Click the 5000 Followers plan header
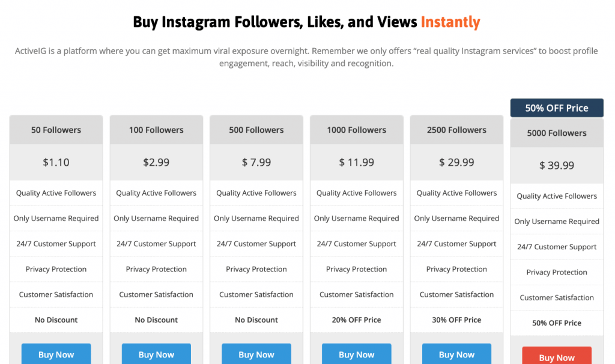615x364 pixels. tap(557, 133)
